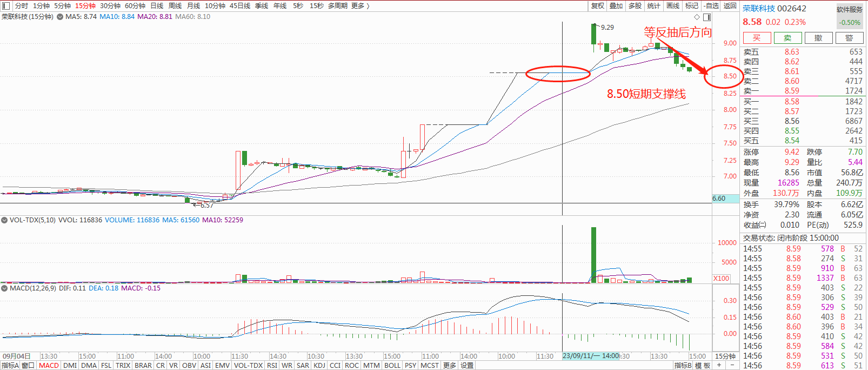The image size is (868, 370).
Task: Open 软件服务 software service box
Action: (850, 9)
